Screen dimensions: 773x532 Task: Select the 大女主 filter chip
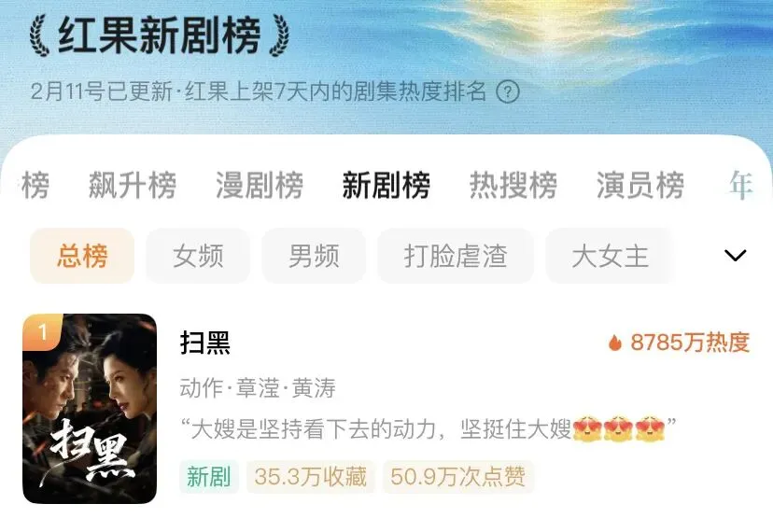[610, 256]
